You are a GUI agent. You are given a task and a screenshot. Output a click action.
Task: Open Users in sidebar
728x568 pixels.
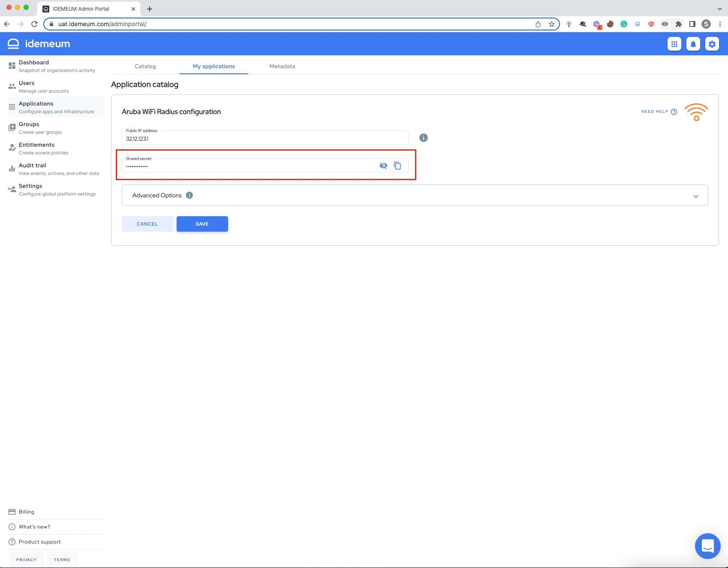click(56, 87)
